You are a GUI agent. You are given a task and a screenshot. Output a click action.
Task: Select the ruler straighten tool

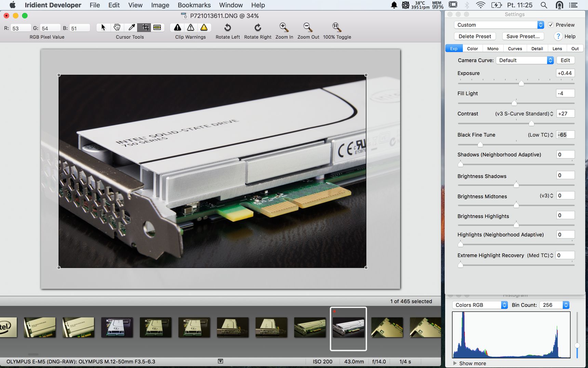(x=157, y=27)
